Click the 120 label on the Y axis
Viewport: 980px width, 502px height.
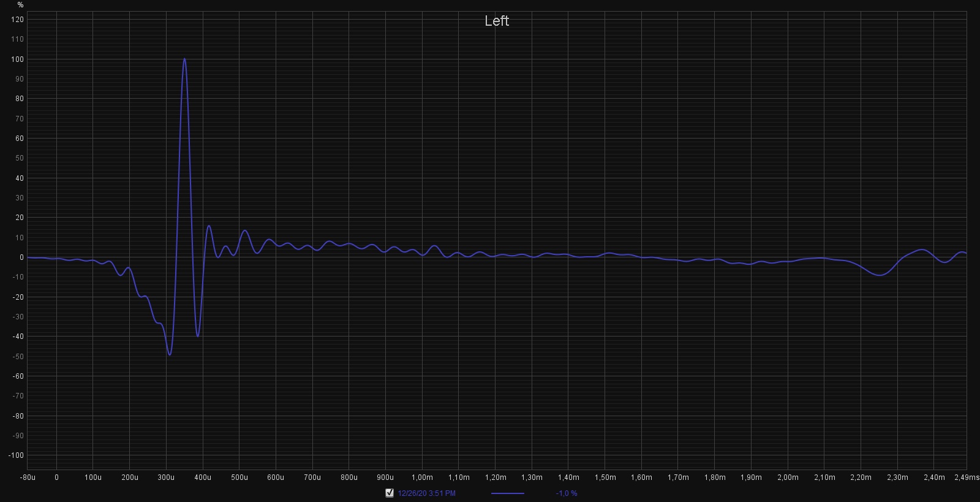click(x=17, y=20)
